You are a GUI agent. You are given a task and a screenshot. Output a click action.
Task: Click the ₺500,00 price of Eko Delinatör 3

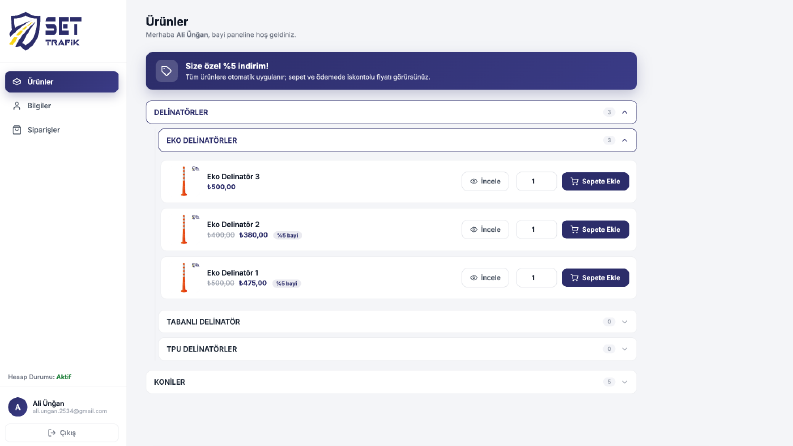click(x=222, y=187)
